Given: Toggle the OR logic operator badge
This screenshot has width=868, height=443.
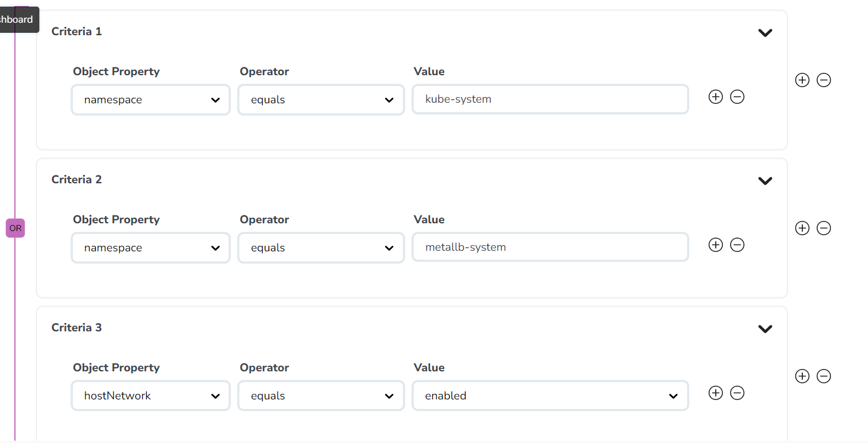Looking at the screenshot, I should [x=16, y=228].
